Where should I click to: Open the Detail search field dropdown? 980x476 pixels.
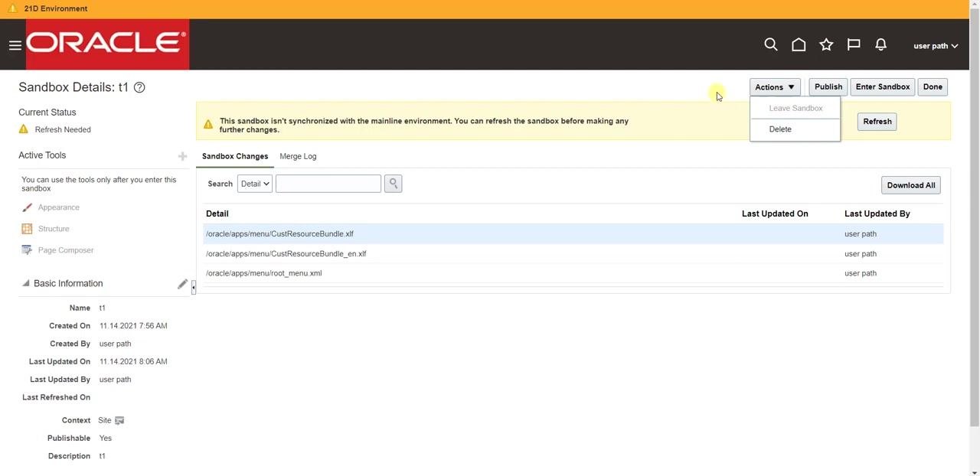pos(254,184)
